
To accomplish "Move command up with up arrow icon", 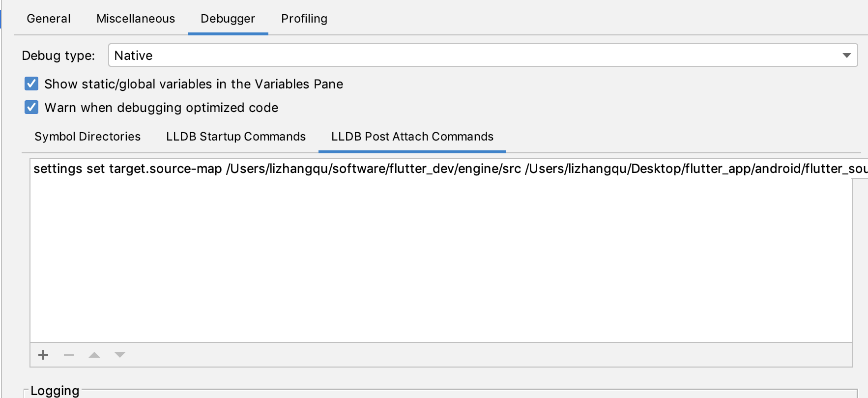I will pos(94,355).
